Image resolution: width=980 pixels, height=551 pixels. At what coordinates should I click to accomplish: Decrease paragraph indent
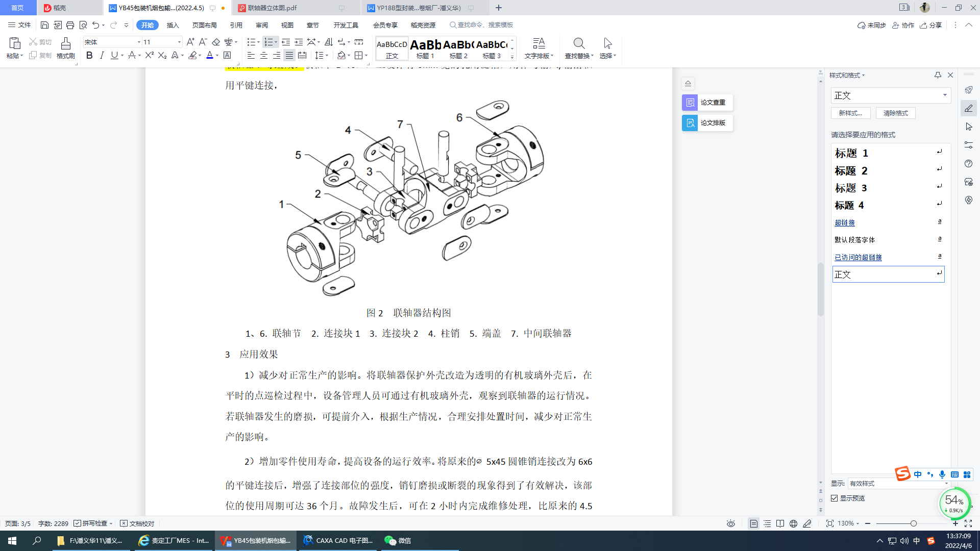click(286, 42)
